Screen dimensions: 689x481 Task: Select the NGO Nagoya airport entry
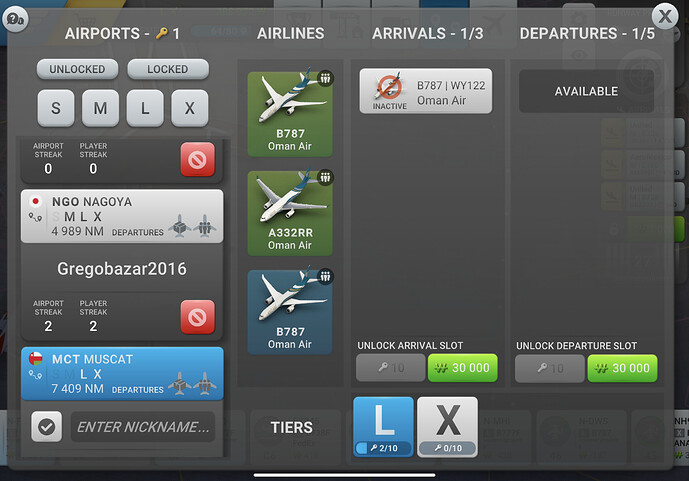point(122,216)
